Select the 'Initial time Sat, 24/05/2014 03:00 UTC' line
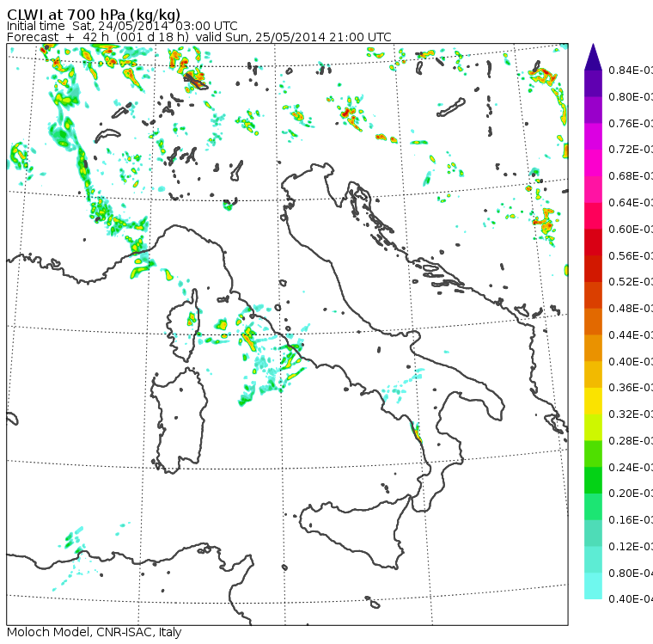 [122, 26]
